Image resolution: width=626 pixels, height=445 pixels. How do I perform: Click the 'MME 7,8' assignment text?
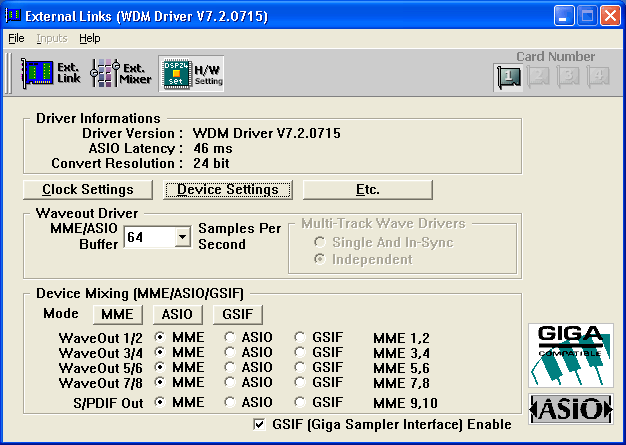[x=401, y=383]
